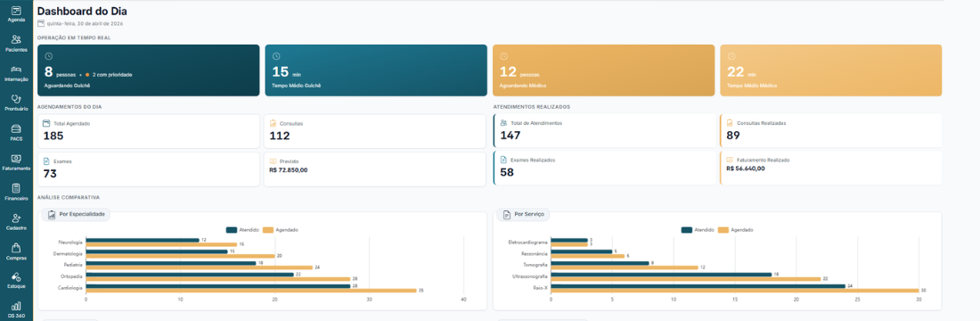Select the Por Especialidade chart tab
Image resolution: width=980 pixels, height=321 pixels.
[77, 215]
